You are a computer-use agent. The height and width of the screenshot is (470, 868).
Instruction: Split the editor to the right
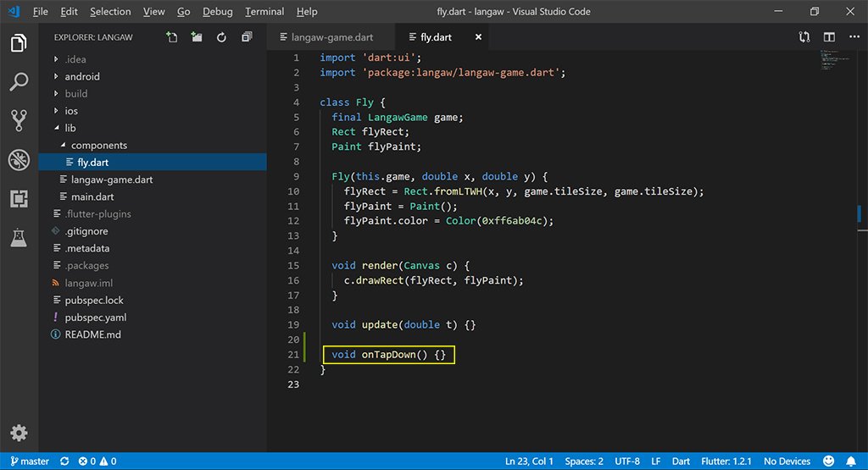coord(829,37)
